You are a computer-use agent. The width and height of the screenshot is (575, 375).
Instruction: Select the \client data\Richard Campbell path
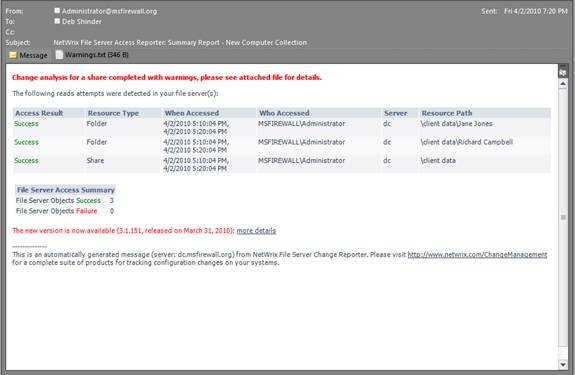(466, 142)
